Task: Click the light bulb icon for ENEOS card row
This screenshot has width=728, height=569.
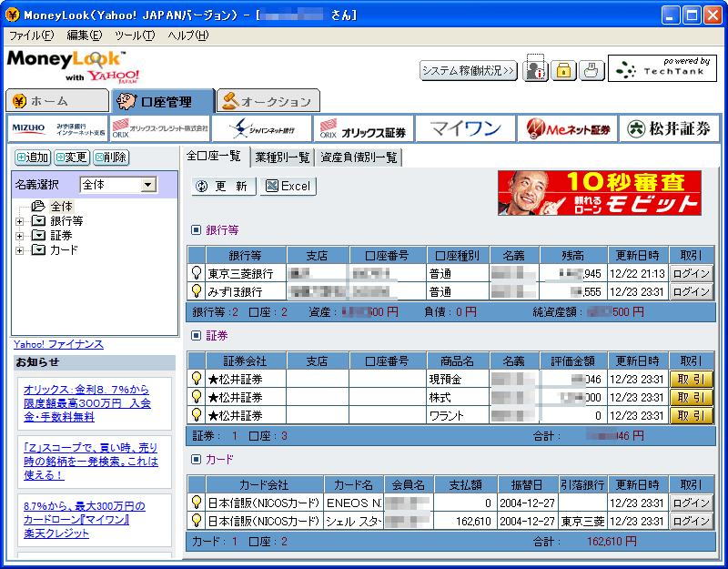Action: pos(197,503)
